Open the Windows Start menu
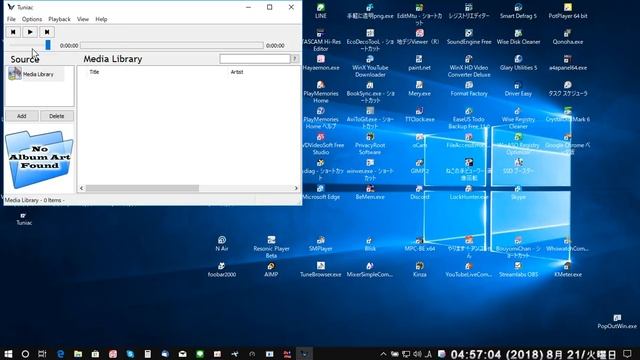The image size is (640, 360). 8,354
